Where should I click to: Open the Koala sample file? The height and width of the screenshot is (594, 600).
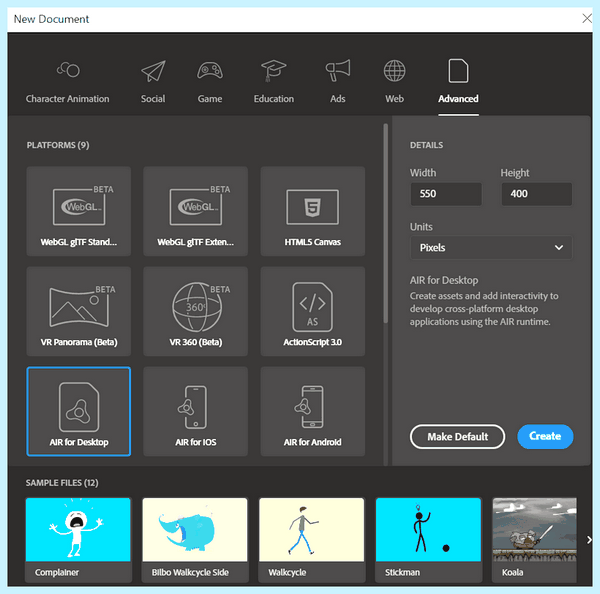click(x=535, y=540)
